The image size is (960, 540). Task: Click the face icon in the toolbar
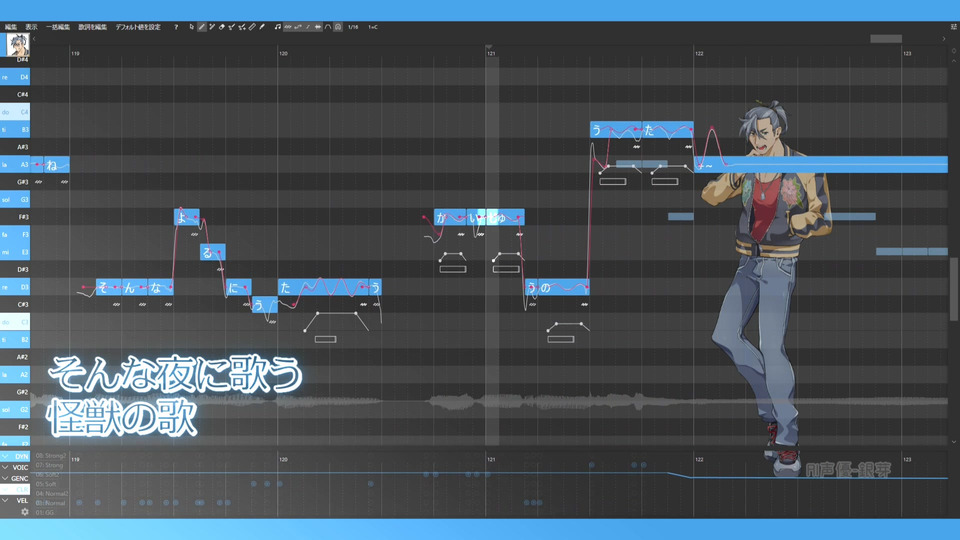tap(338, 27)
